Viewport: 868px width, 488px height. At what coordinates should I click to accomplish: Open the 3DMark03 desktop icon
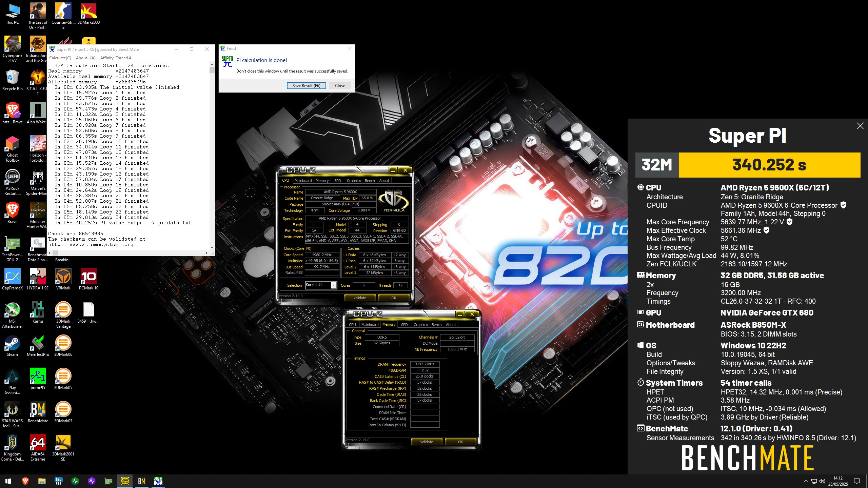tap(63, 412)
